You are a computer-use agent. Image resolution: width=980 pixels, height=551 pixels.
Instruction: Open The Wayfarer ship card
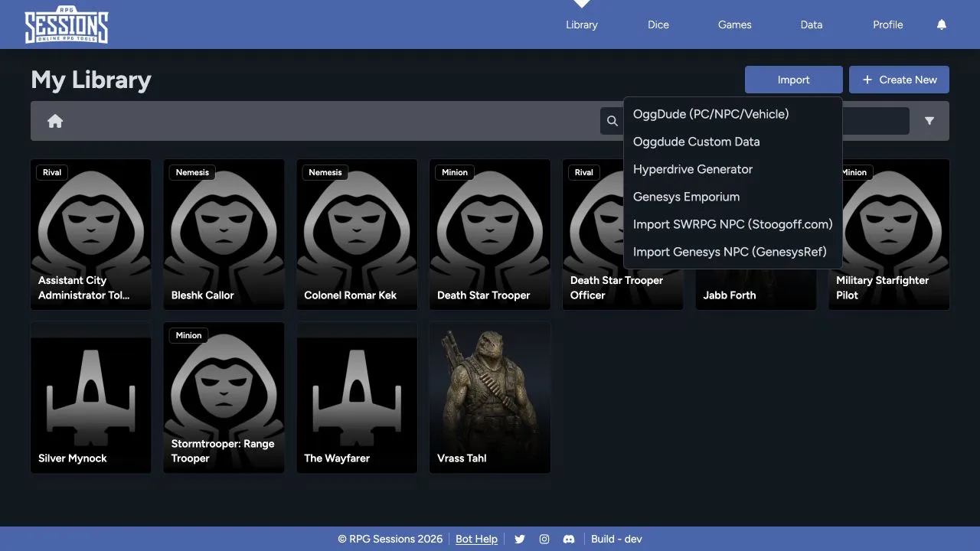tap(357, 397)
